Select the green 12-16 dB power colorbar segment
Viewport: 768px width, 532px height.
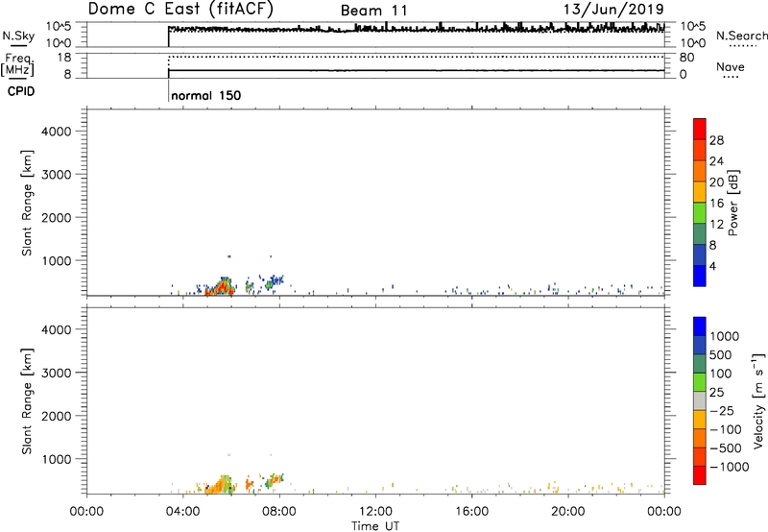[700, 212]
